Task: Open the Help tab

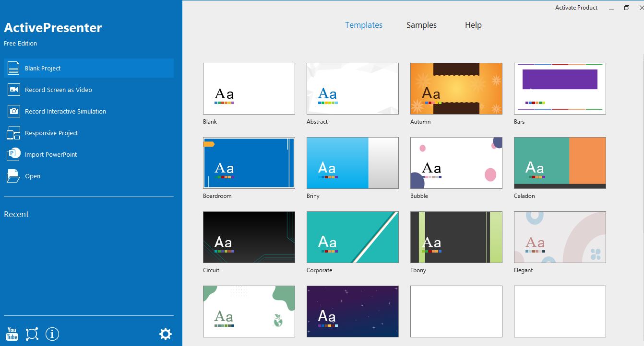Action: coord(473,25)
